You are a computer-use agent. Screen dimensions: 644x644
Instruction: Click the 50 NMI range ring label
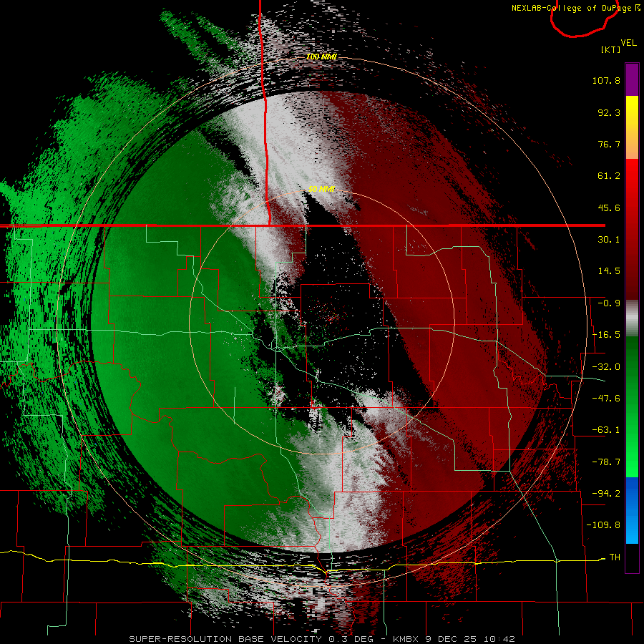[321, 190]
